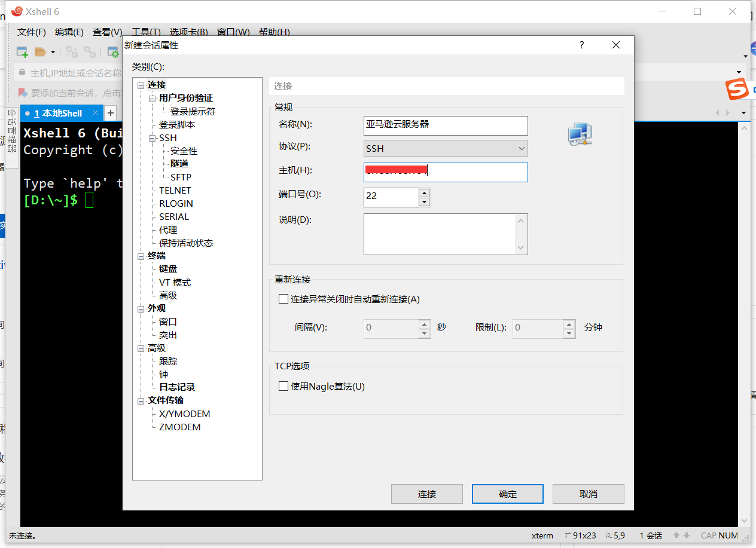Collapse the 连接 tree node
756x548 pixels.
coord(141,85)
